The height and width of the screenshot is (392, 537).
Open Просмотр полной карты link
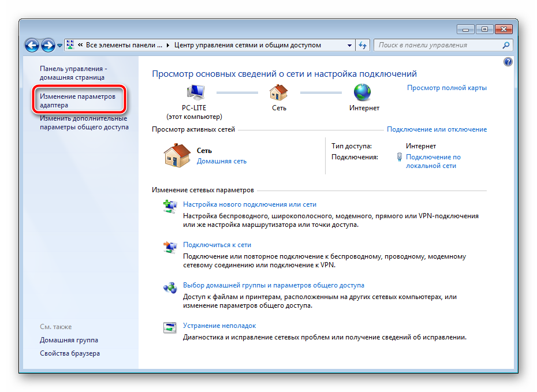click(x=446, y=88)
